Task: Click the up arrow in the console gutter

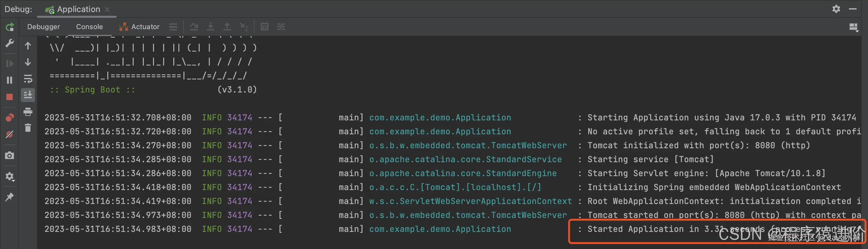Action: (28, 45)
